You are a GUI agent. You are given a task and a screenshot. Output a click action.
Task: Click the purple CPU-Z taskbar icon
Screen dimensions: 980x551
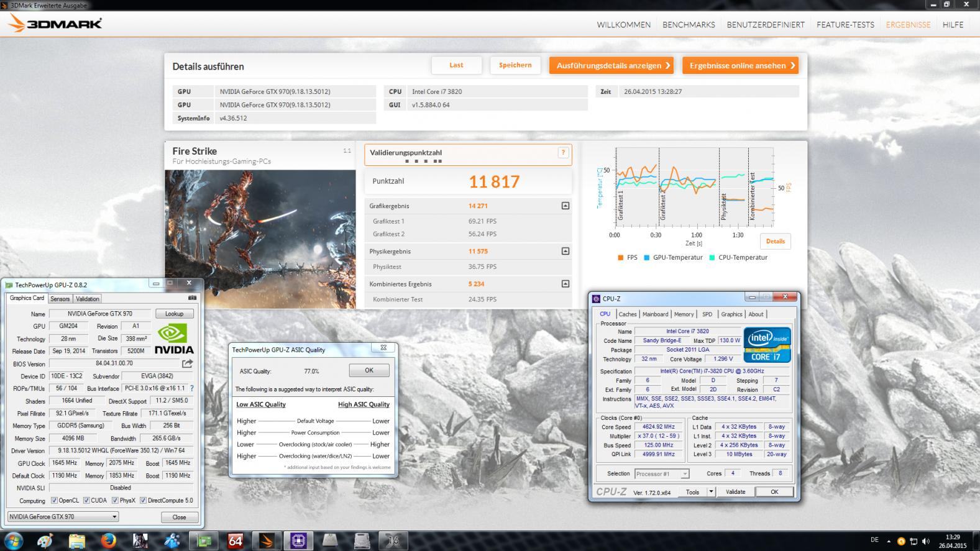tap(298, 541)
